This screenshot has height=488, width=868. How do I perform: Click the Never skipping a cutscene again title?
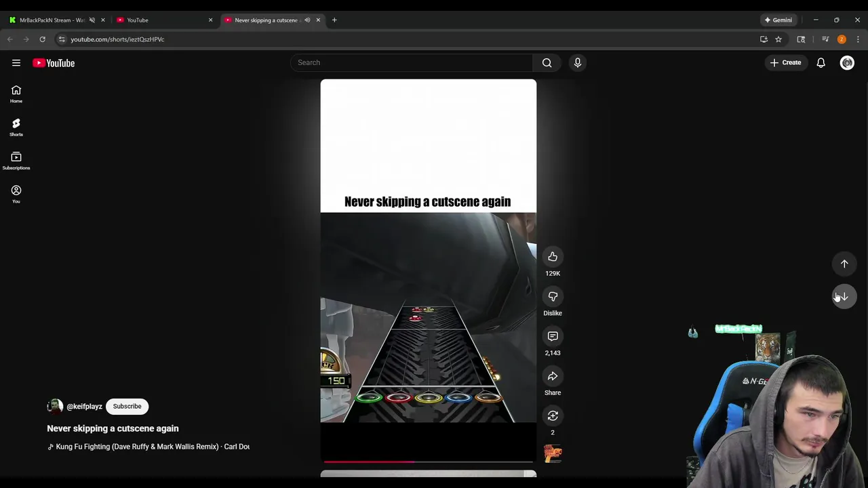click(113, 428)
